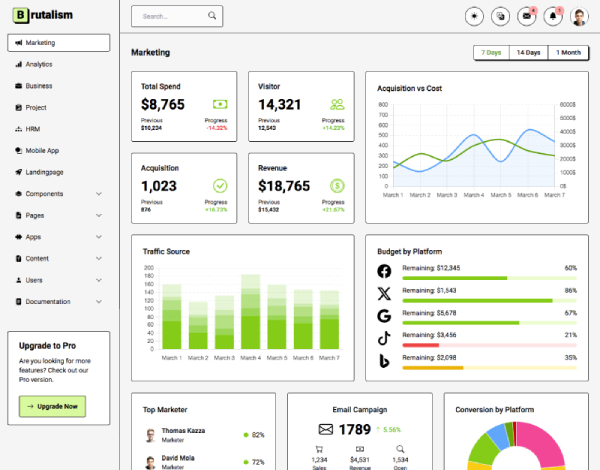Select the 1 Month range option
Viewport: 600px width, 470px height.
568,52
